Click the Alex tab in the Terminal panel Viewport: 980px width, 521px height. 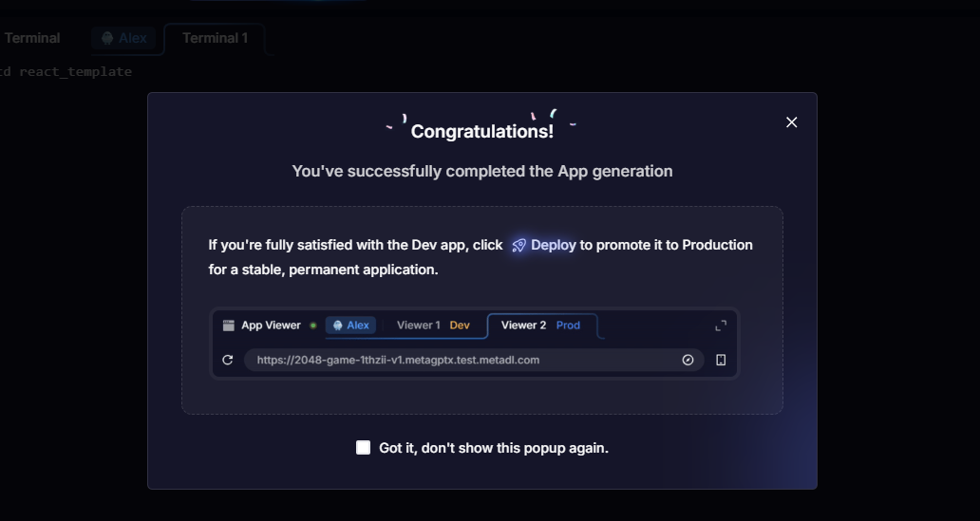123,38
